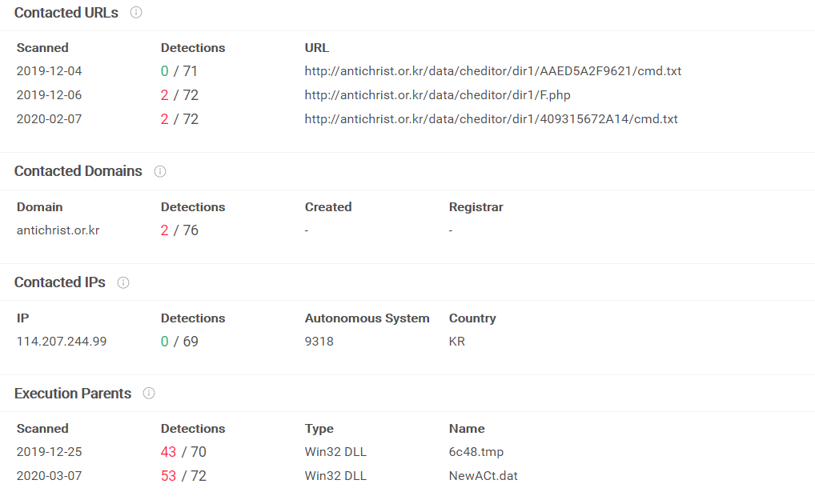Click info icon beside Contacted Domains
The height and width of the screenshot is (504, 815).
click(x=160, y=171)
